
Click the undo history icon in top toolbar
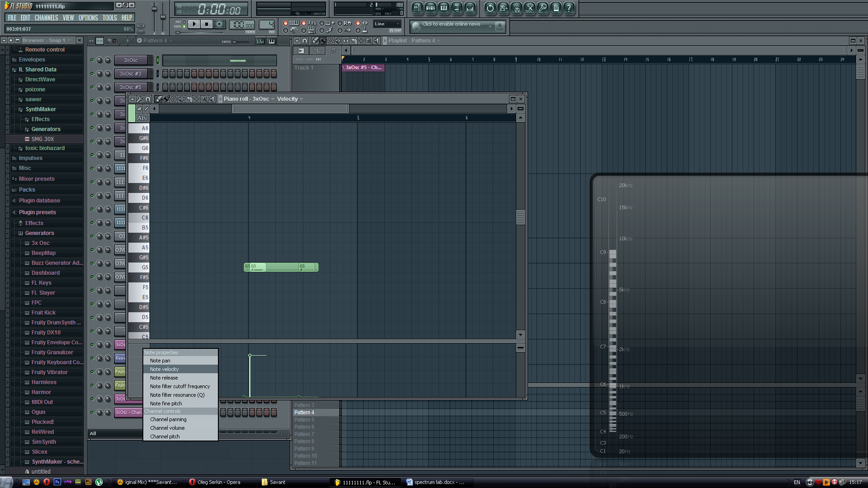(490, 8)
